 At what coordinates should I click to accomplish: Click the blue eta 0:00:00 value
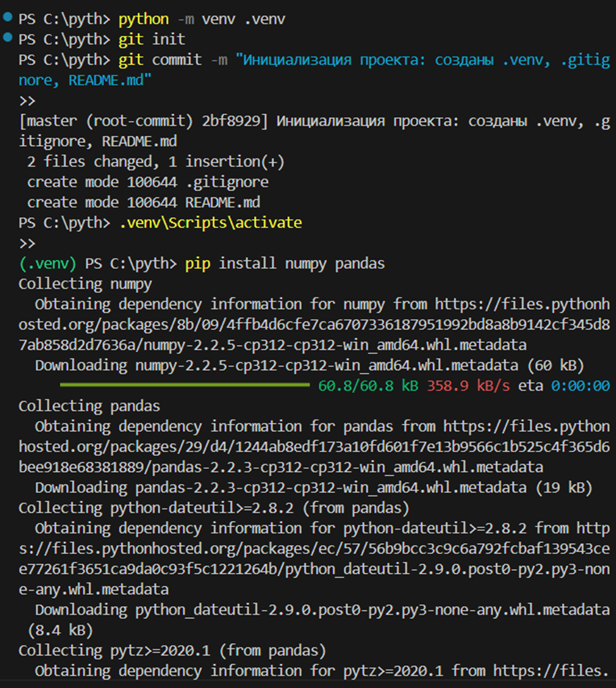[579, 385]
